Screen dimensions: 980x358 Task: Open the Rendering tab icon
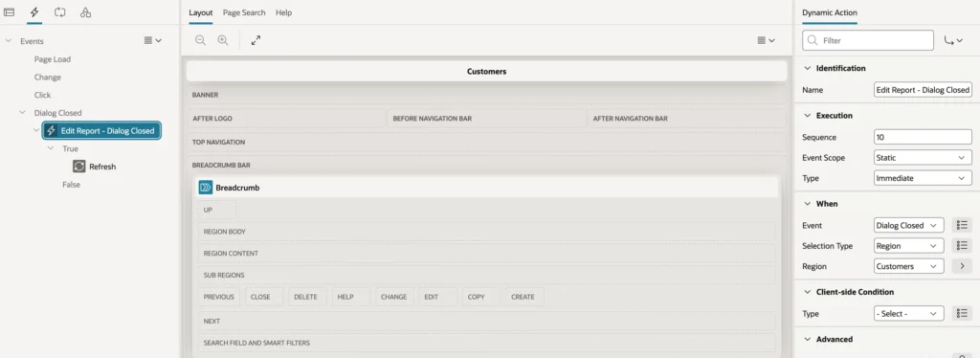pyautogui.click(x=10, y=11)
